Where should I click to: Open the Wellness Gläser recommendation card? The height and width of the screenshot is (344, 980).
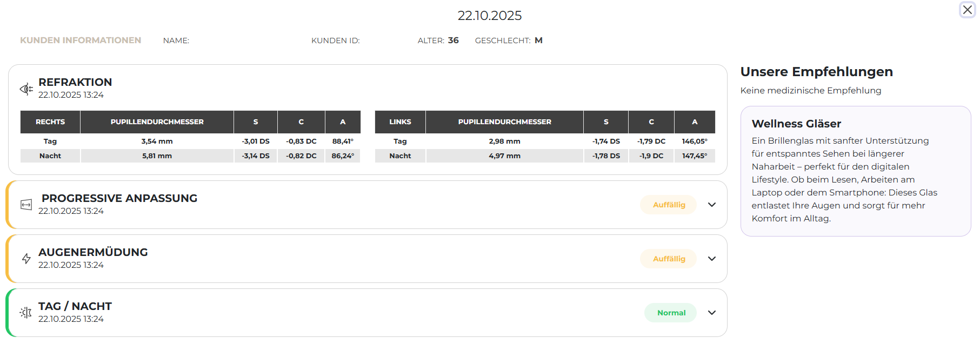pyautogui.click(x=855, y=171)
